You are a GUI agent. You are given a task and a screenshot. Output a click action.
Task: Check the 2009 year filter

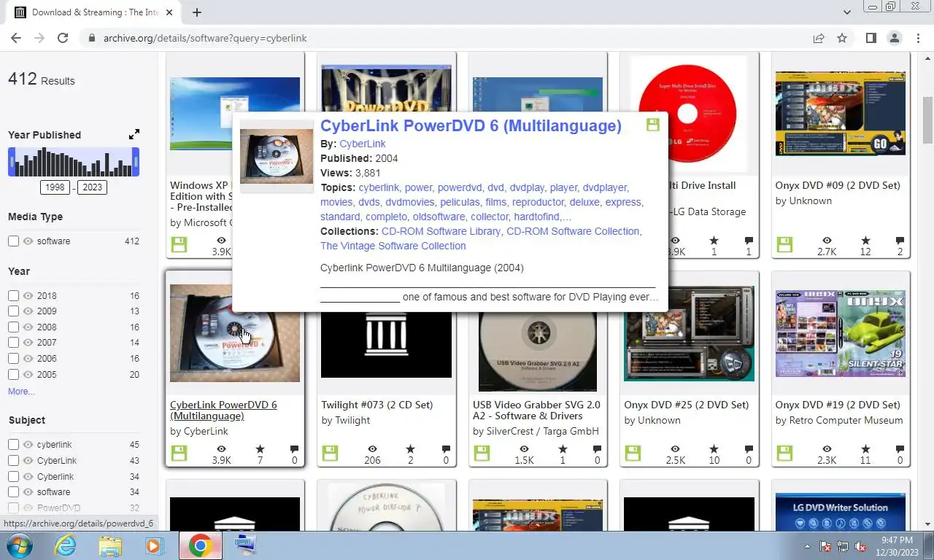click(13, 311)
